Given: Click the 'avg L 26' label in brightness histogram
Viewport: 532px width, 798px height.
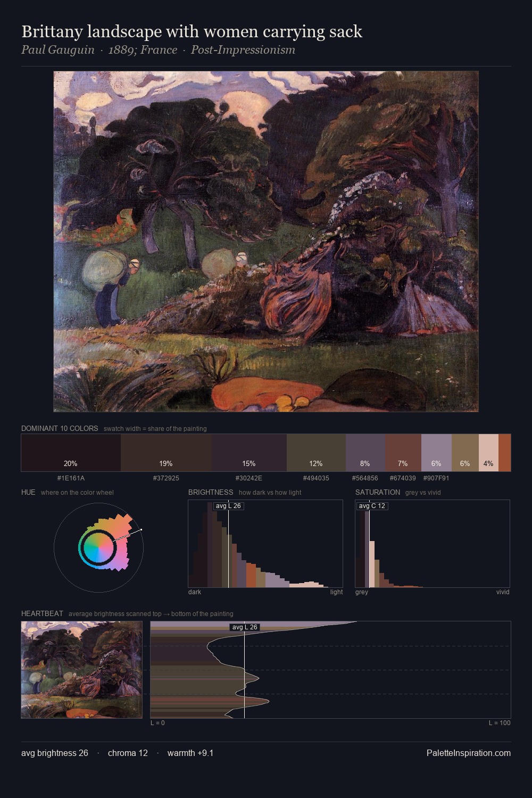Looking at the screenshot, I should coord(228,506).
